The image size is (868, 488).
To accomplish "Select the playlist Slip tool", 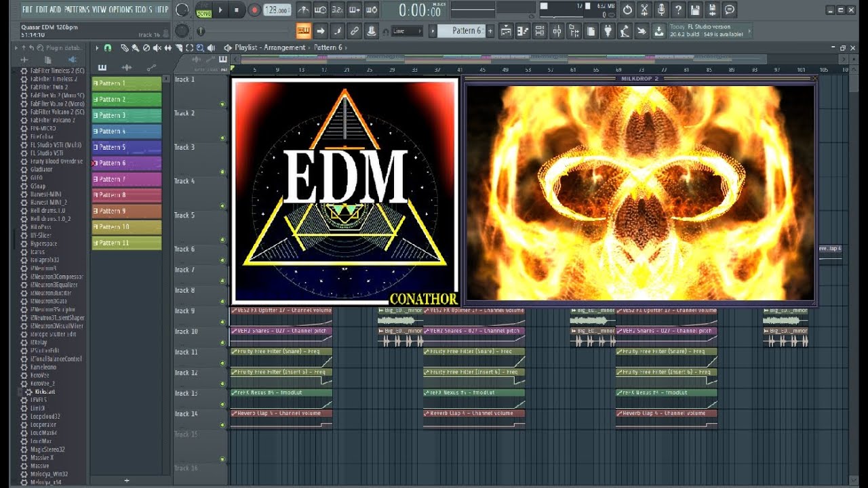I will [x=168, y=48].
